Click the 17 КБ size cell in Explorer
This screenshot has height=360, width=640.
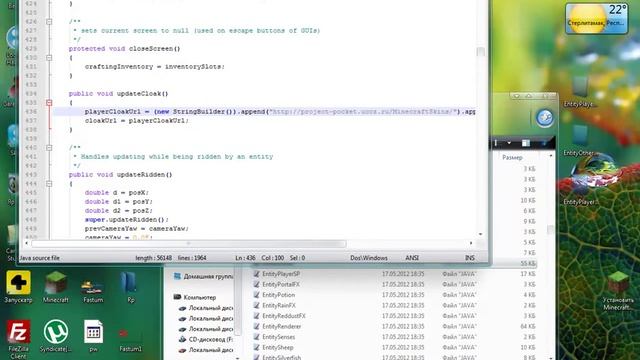click(x=528, y=274)
